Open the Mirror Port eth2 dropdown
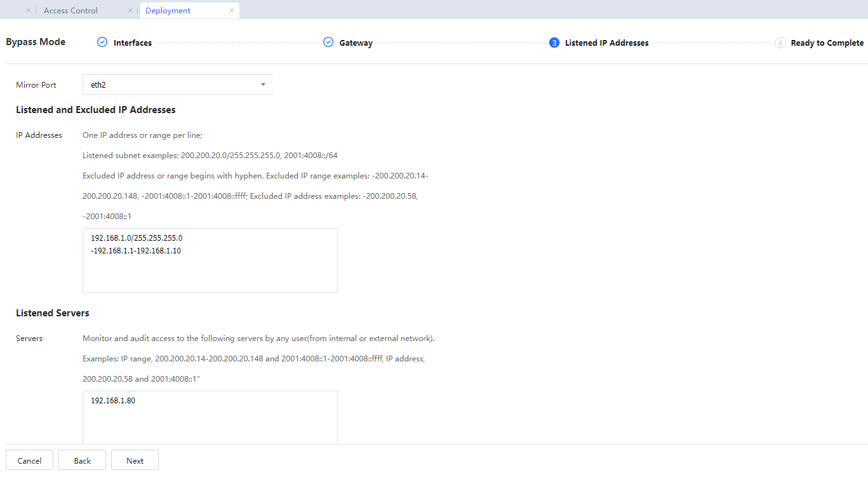 click(x=178, y=84)
